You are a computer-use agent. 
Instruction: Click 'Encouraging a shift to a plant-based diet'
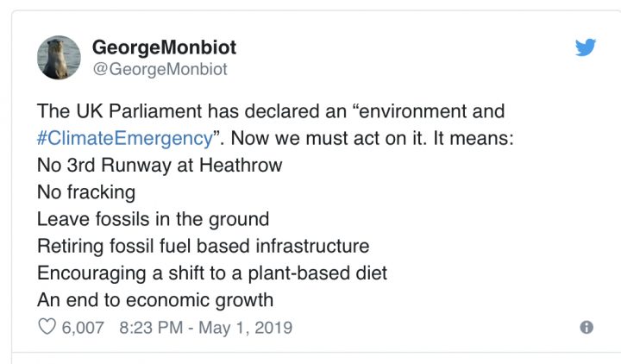tap(212, 273)
